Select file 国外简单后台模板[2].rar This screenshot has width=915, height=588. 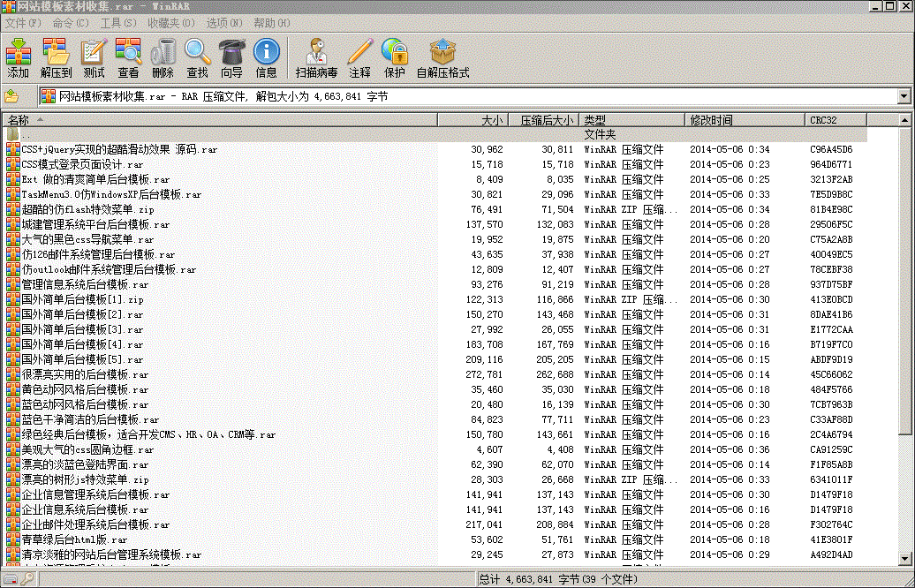coord(82,315)
